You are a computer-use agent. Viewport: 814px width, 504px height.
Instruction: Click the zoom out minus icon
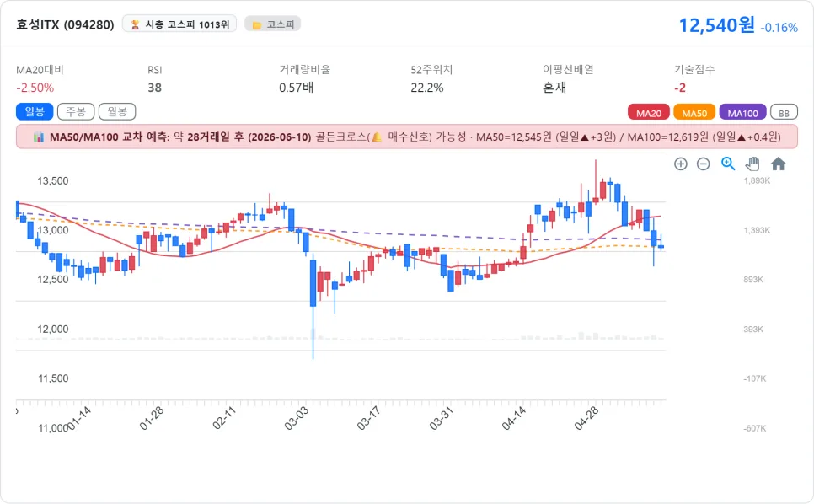click(x=703, y=164)
